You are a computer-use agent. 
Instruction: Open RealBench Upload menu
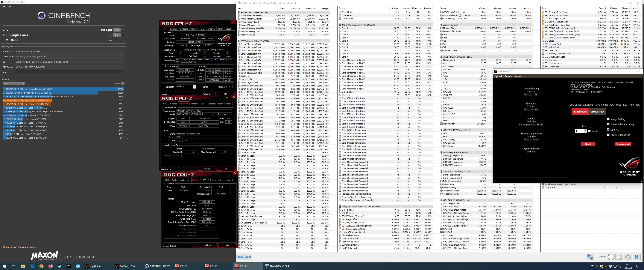coord(498,76)
